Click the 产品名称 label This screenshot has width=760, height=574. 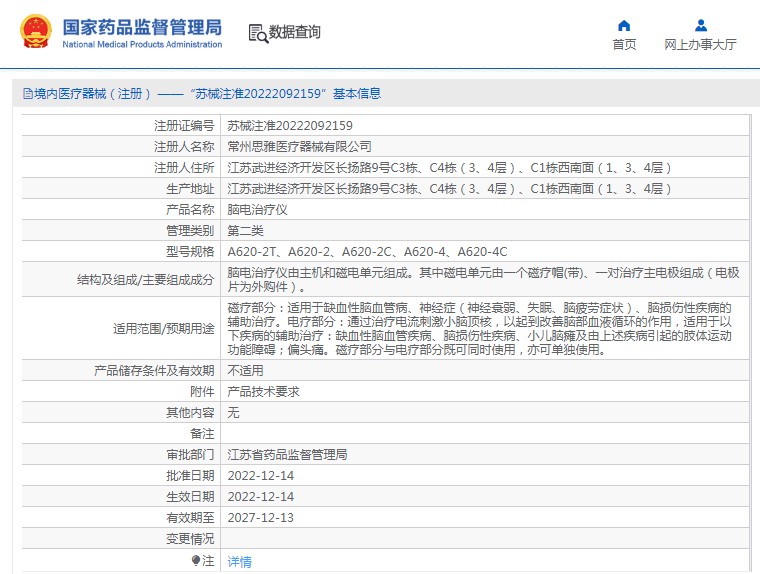click(190, 209)
